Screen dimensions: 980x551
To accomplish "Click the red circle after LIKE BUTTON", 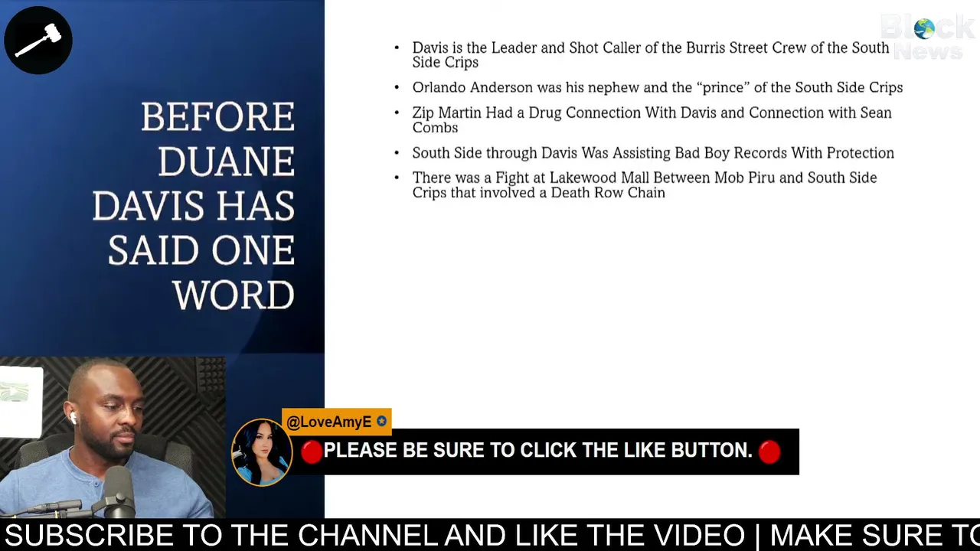I will pos(769,452).
